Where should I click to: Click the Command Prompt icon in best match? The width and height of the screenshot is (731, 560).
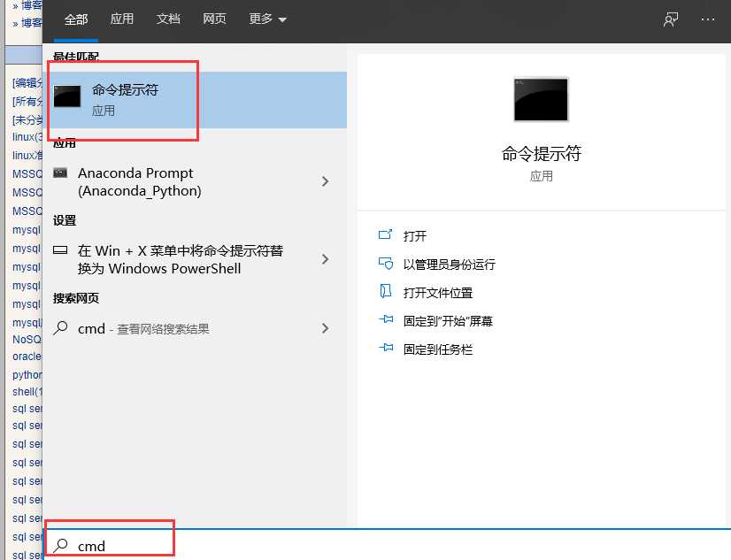pos(67,96)
